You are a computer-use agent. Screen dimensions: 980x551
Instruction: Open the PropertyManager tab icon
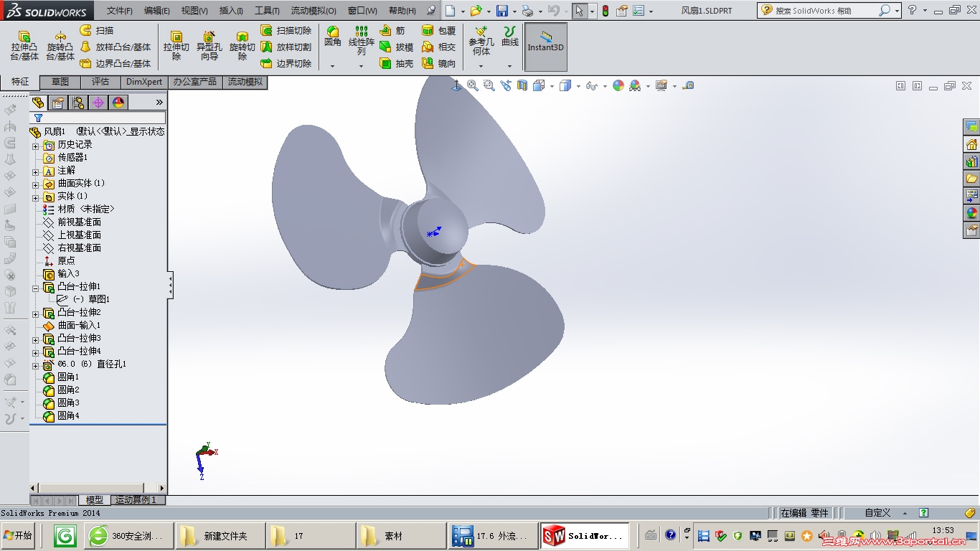58,103
